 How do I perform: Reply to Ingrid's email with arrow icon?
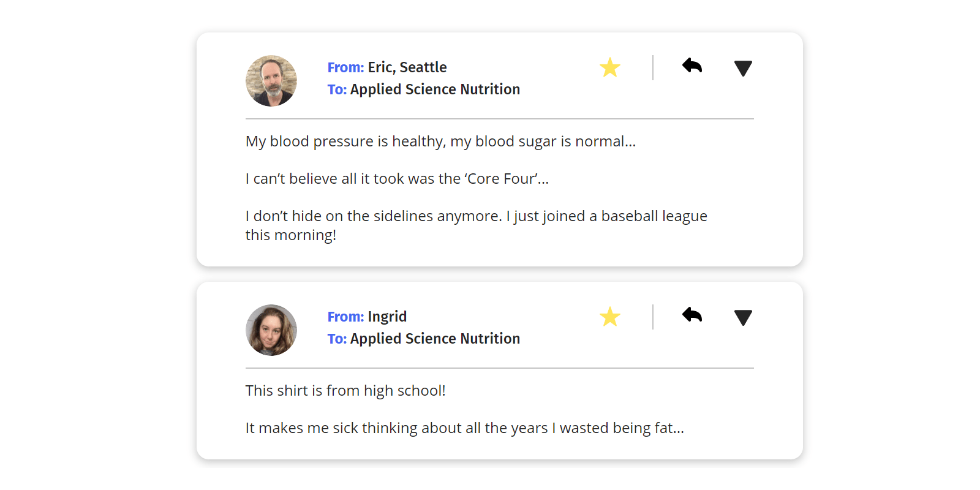692,315
